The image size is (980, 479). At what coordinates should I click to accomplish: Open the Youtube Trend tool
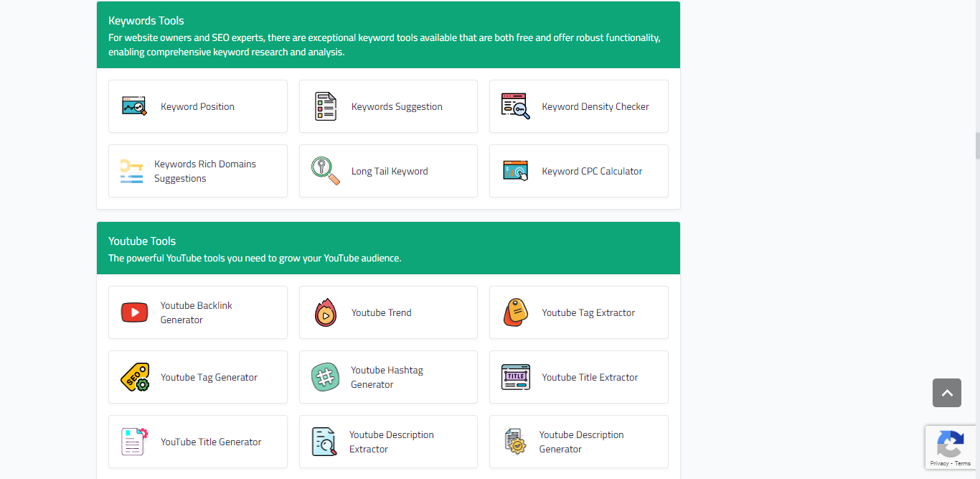point(388,312)
